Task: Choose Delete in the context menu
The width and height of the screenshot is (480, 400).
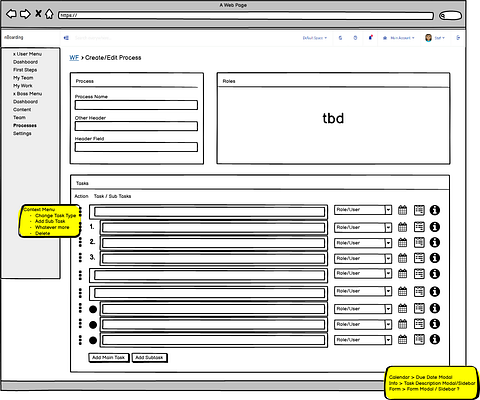Action: (43, 233)
